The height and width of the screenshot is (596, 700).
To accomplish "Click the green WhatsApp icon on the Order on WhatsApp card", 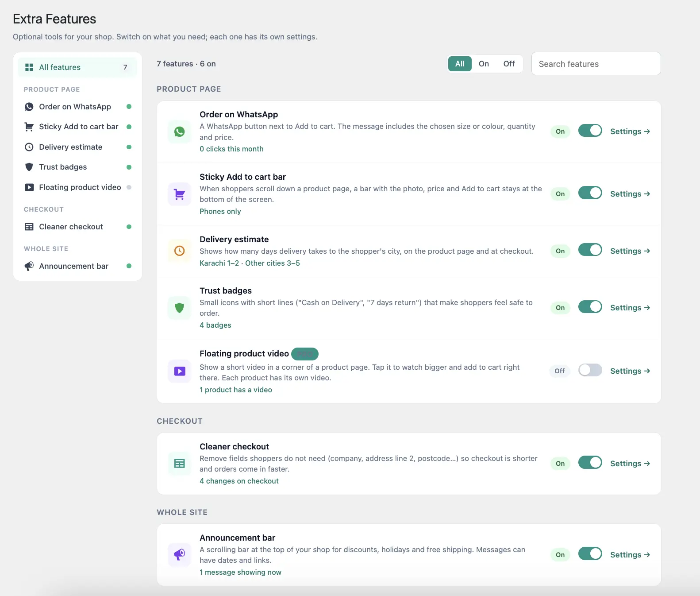I will pyautogui.click(x=180, y=132).
